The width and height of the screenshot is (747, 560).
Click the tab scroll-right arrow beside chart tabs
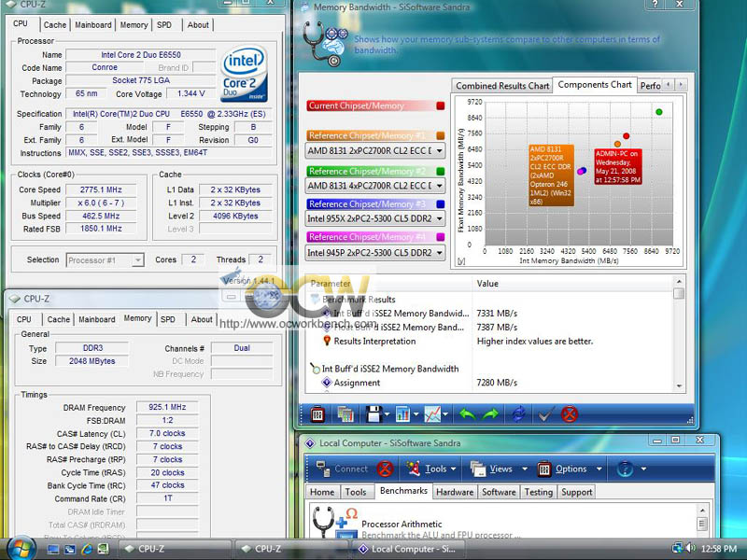682,85
